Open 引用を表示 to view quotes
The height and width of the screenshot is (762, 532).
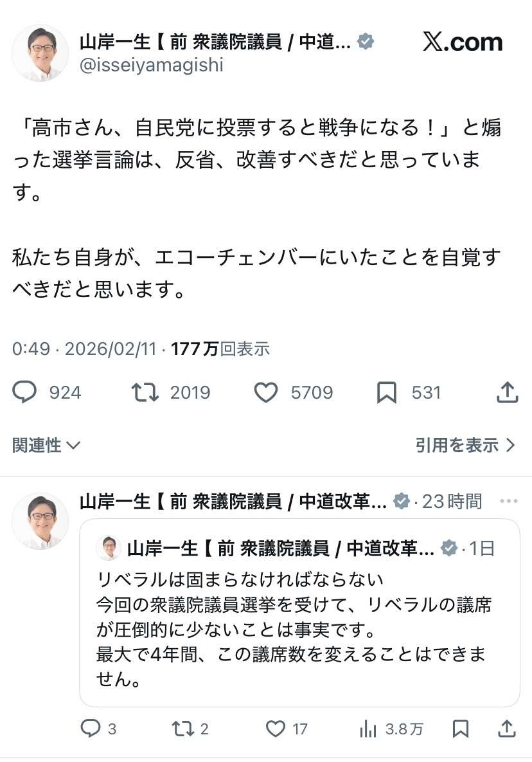coord(465,444)
